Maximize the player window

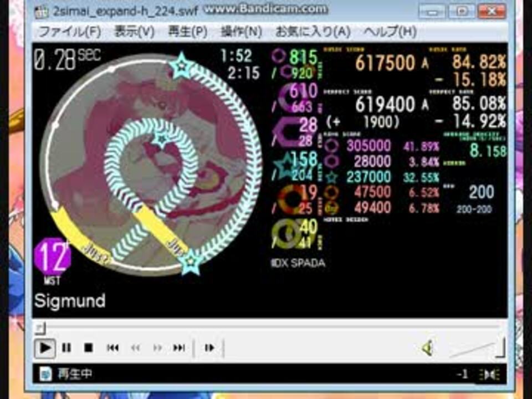pyautogui.click(x=462, y=12)
